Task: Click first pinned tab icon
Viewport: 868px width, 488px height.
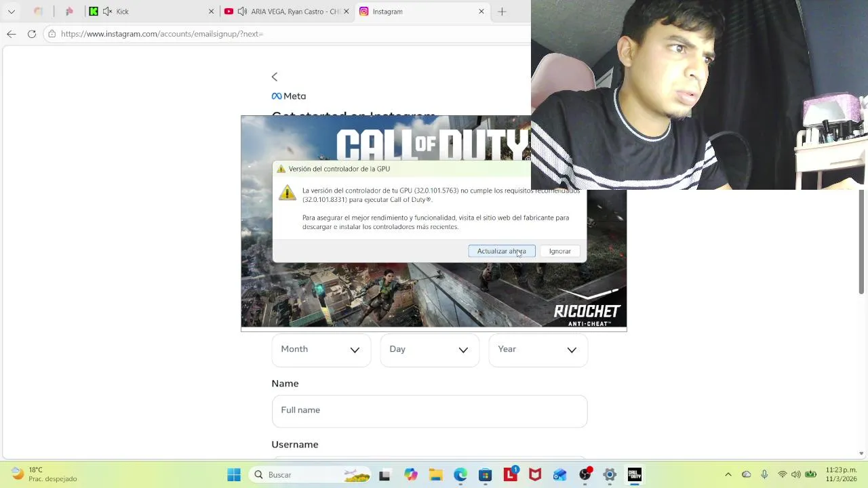Action: pyautogui.click(x=38, y=12)
